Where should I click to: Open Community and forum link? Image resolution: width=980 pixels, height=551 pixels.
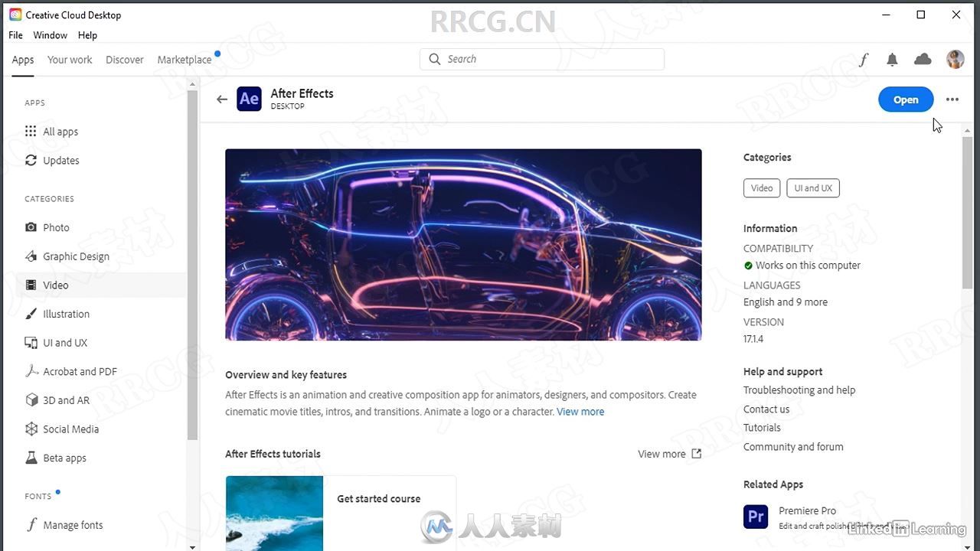click(x=793, y=447)
